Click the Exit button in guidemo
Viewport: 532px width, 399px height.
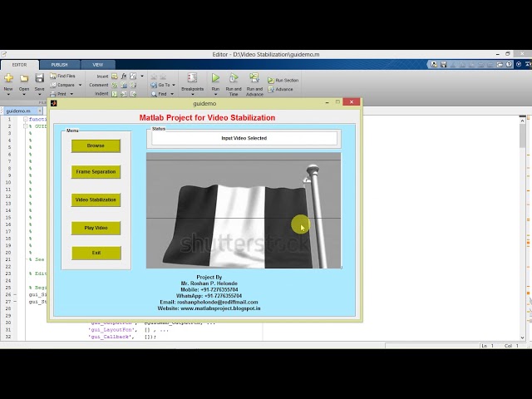tap(96, 253)
